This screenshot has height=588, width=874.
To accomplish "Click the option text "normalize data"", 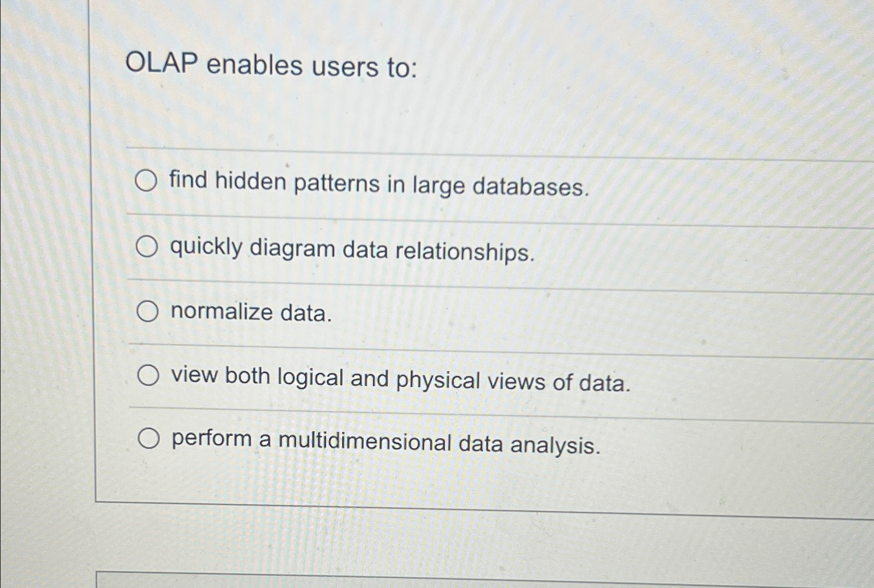I will [251, 313].
